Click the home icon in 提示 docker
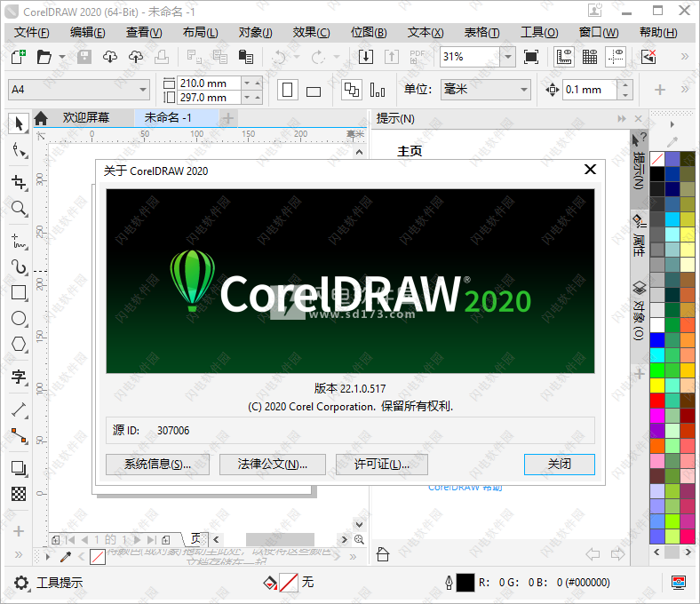The image size is (700, 604). pos(383,554)
